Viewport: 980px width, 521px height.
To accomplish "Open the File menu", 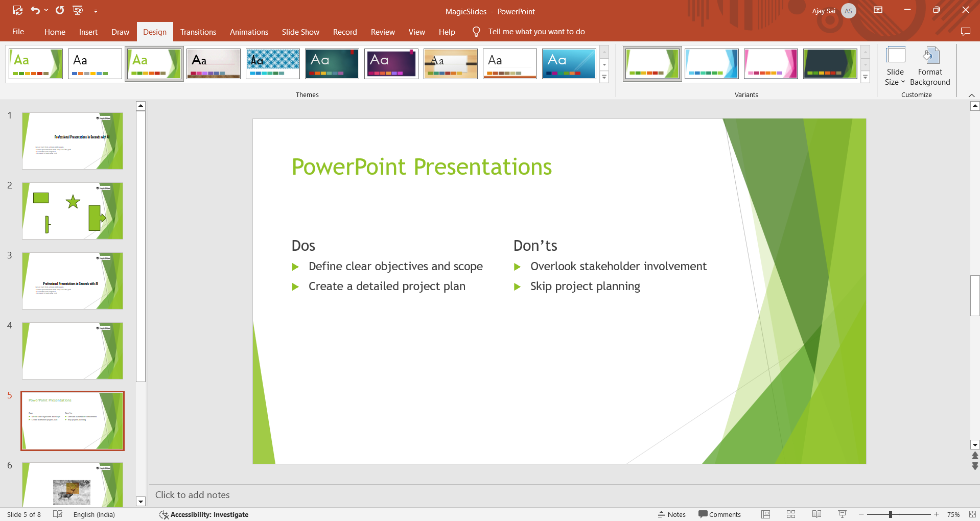I will coord(18,32).
